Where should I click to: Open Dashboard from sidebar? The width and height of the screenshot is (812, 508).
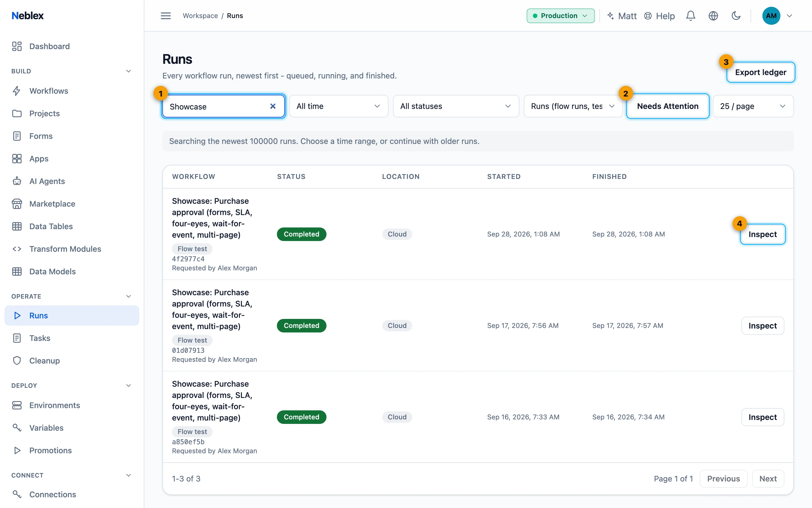(72, 46)
